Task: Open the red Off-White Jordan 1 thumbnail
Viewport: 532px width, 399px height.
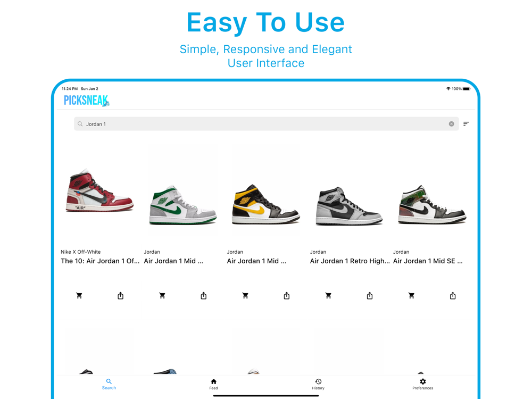Action: coord(99,190)
